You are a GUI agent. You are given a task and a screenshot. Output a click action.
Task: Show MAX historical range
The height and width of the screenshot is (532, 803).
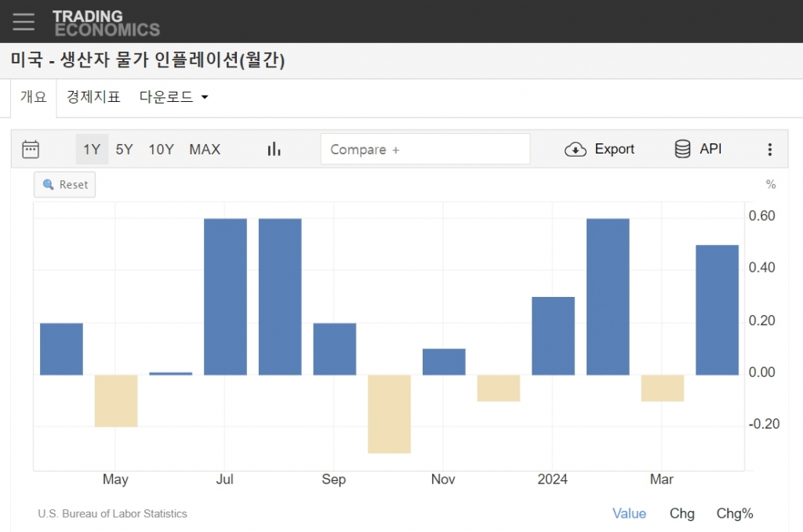(205, 149)
